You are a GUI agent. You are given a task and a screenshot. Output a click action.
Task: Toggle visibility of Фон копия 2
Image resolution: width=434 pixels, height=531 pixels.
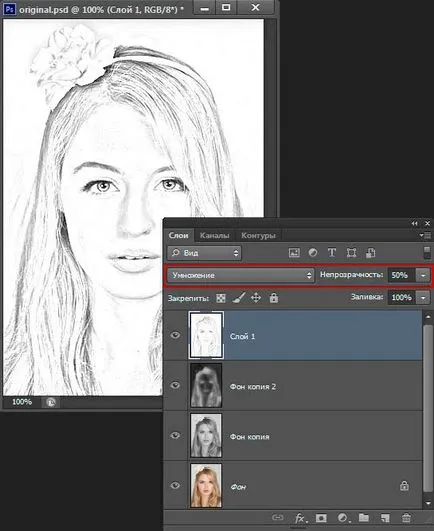[x=175, y=385]
